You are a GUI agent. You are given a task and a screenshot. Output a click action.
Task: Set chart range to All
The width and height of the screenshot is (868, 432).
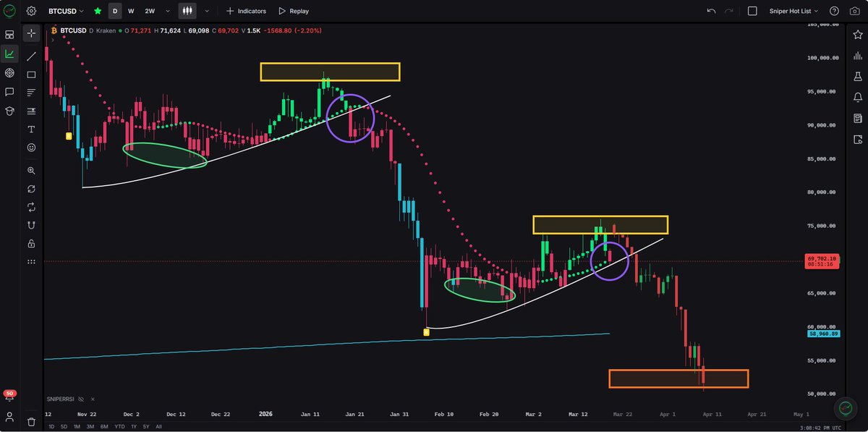pos(158,426)
